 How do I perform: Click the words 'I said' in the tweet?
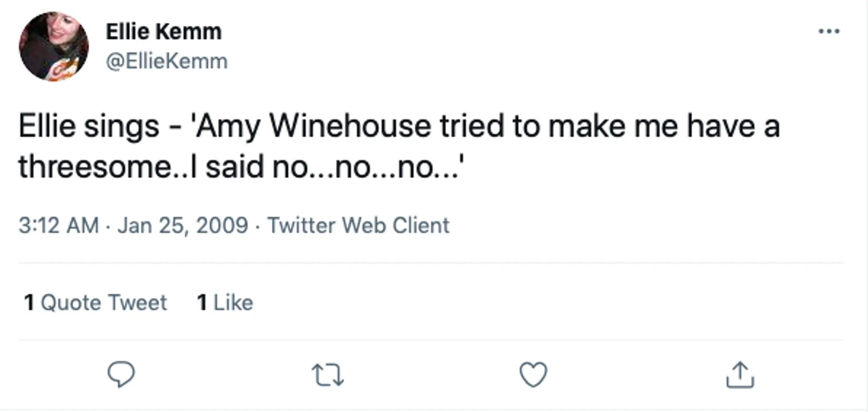pos(227,166)
